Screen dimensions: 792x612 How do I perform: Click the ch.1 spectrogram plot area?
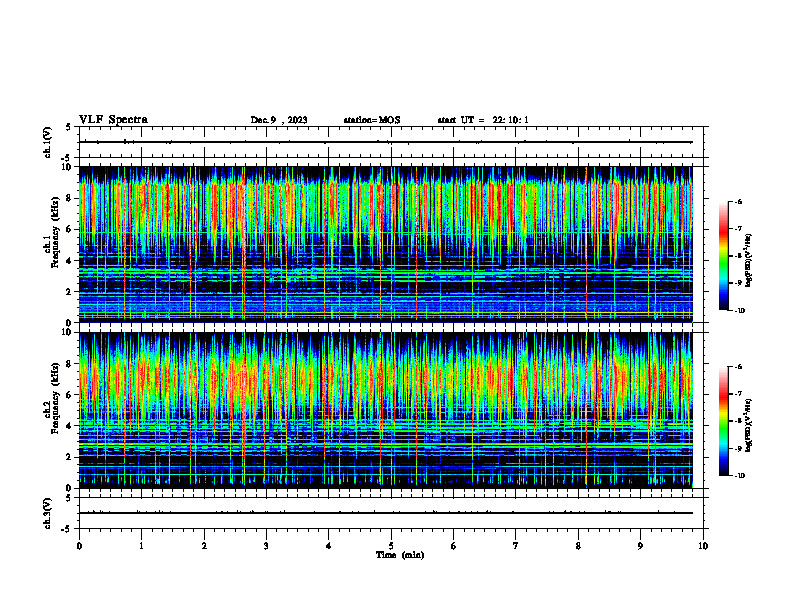tap(385, 244)
